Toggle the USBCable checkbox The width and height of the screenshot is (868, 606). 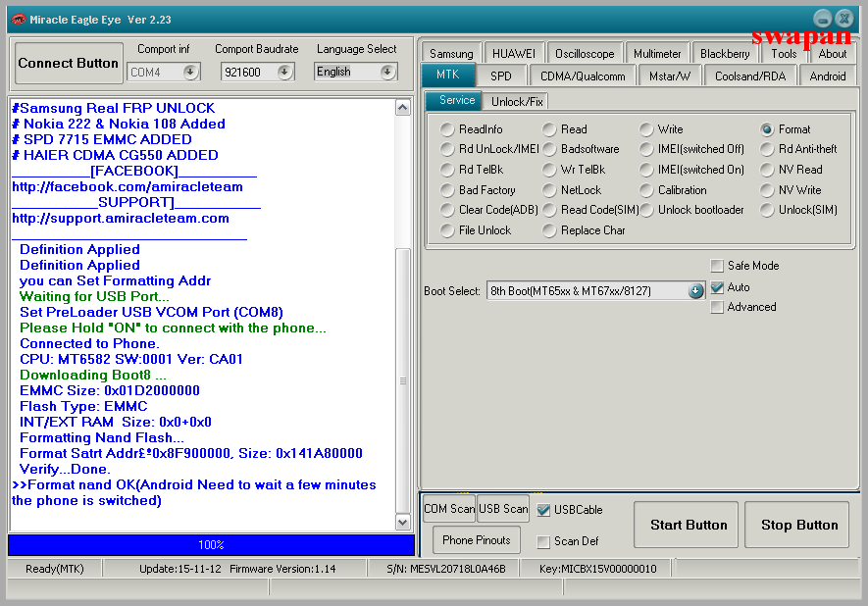pyautogui.click(x=543, y=510)
